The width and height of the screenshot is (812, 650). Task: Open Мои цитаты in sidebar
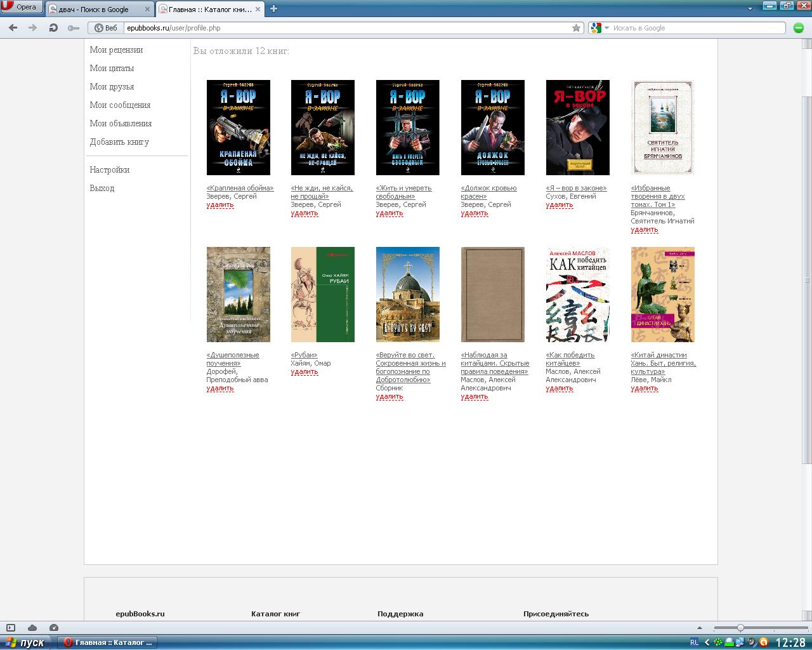(x=112, y=68)
